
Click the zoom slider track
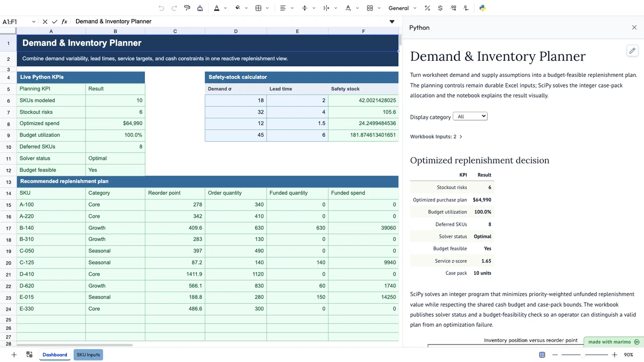click(x=584, y=355)
